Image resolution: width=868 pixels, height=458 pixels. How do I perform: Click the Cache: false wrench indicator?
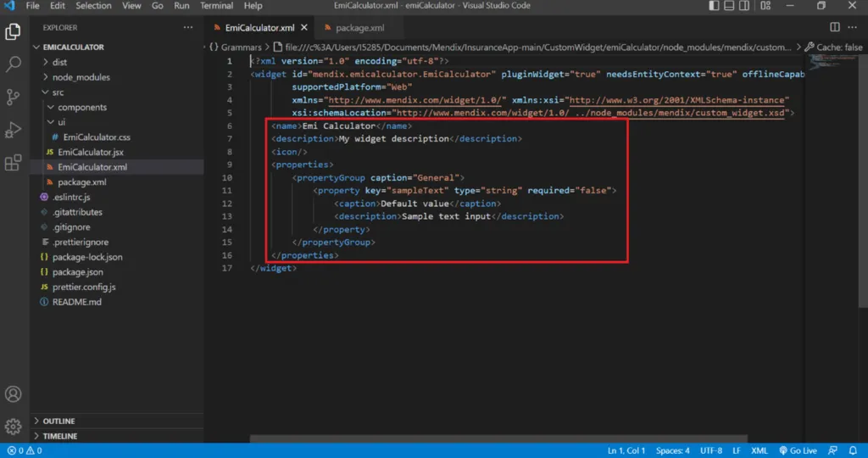(x=834, y=47)
